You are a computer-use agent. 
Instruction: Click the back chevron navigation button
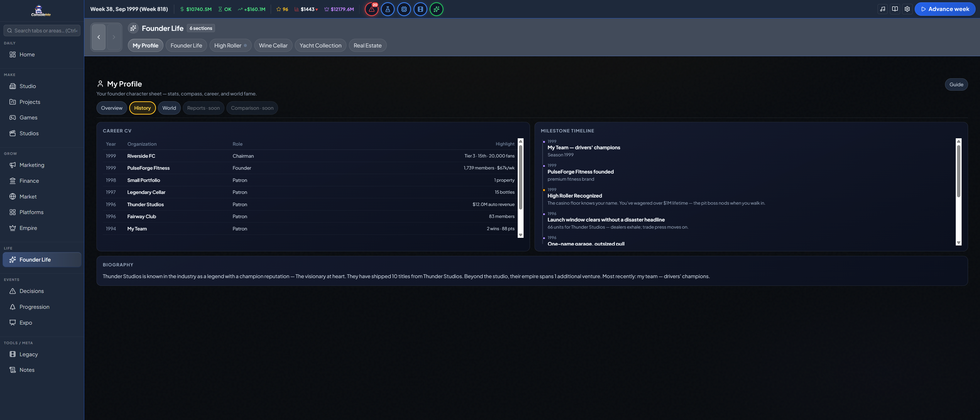(x=99, y=37)
